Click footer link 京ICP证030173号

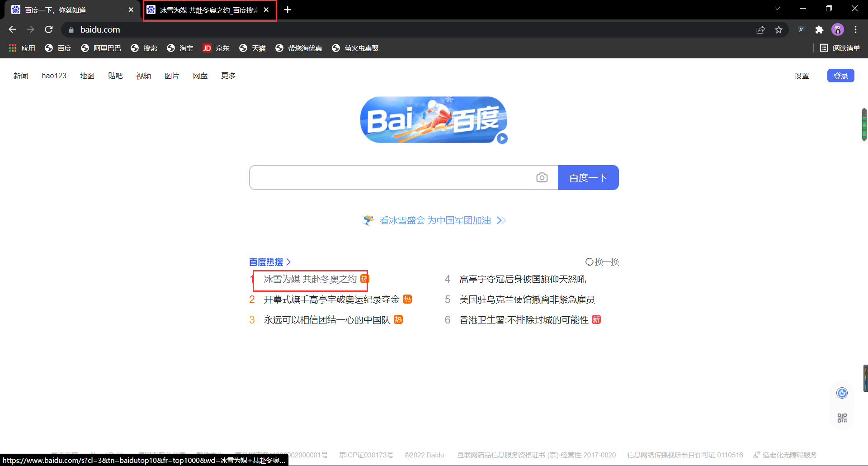pos(366,455)
